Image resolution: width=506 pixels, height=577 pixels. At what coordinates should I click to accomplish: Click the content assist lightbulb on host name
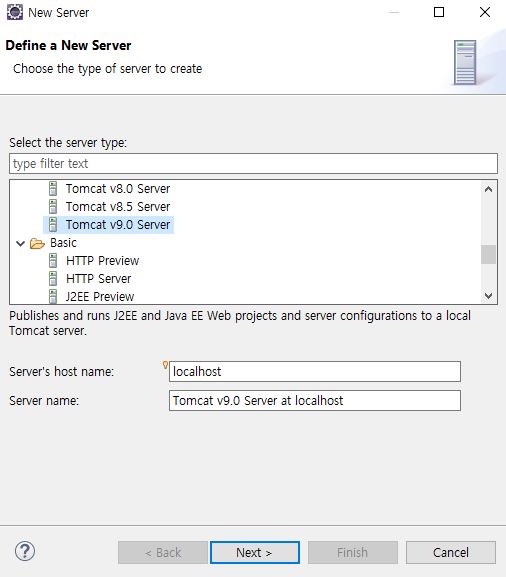coord(165,365)
